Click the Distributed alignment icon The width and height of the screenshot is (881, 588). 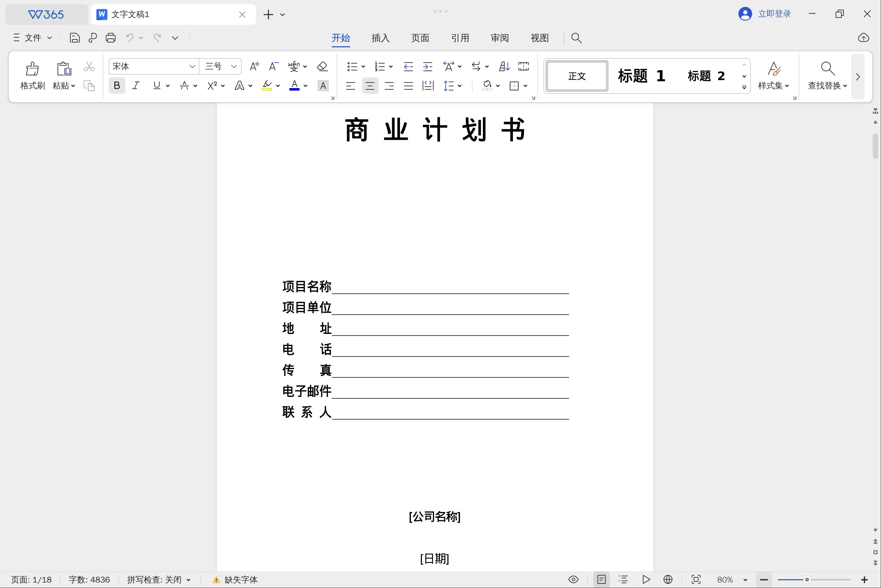click(428, 86)
